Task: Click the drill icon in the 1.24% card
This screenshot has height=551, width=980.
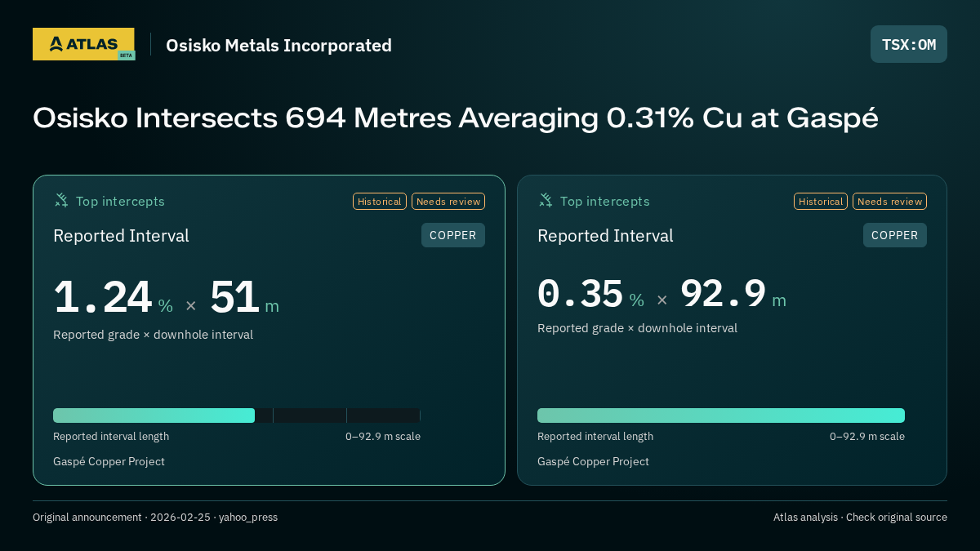Action: point(61,200)
